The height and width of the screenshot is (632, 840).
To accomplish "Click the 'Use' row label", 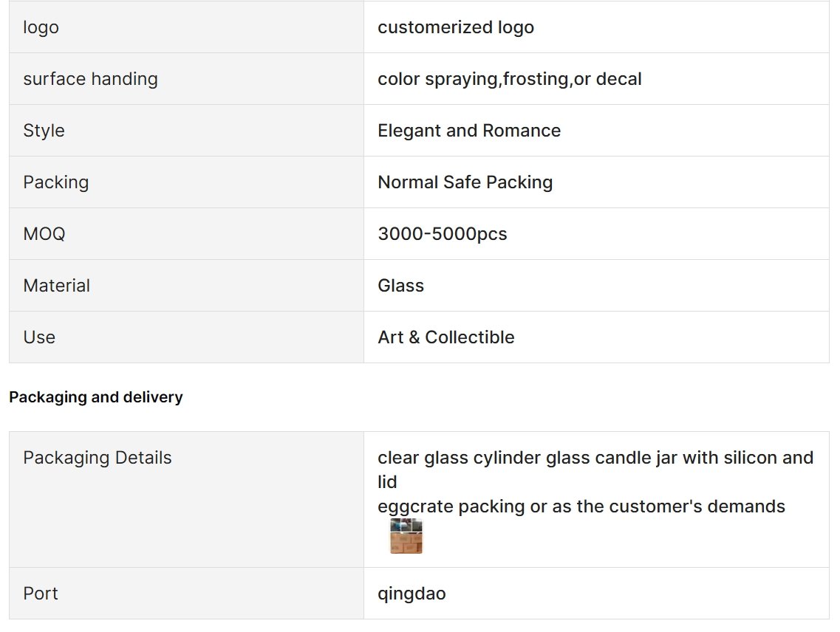I will tap(39, 337).
